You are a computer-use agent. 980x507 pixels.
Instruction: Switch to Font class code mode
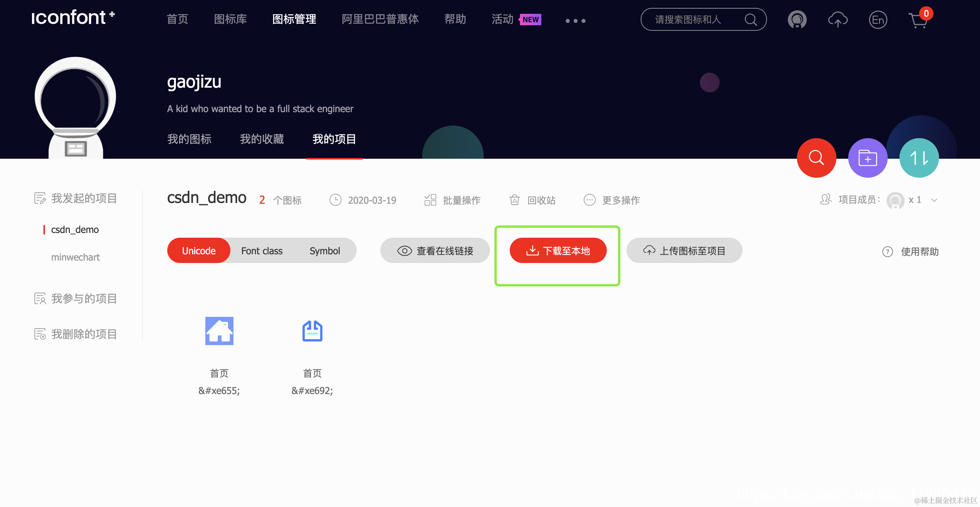[x=262, y=250]
